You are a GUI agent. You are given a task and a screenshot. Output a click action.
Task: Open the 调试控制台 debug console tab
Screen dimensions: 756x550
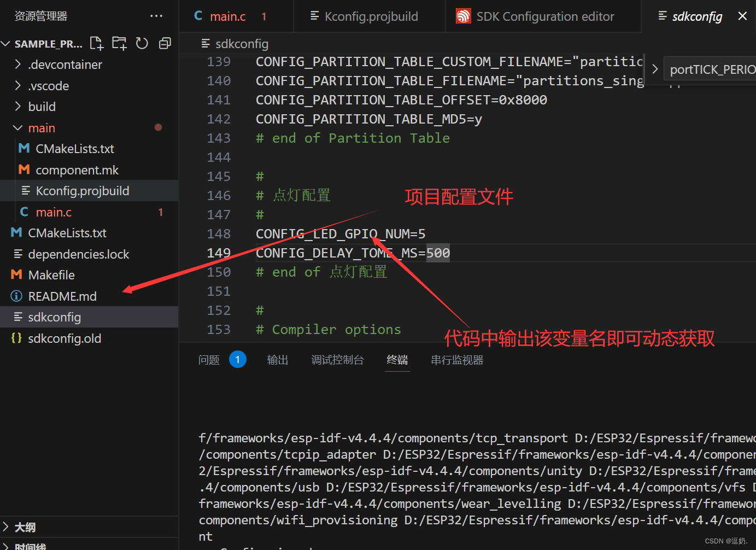[337, 360]
